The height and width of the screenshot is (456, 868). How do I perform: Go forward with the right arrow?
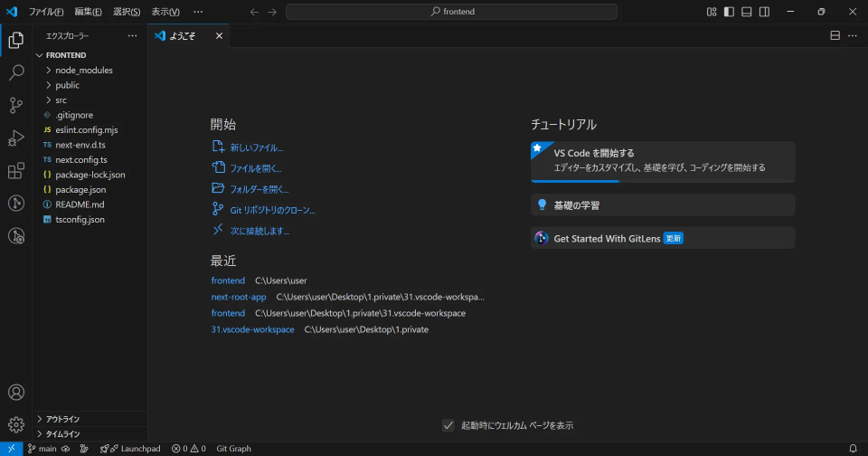tap(272, 12)
